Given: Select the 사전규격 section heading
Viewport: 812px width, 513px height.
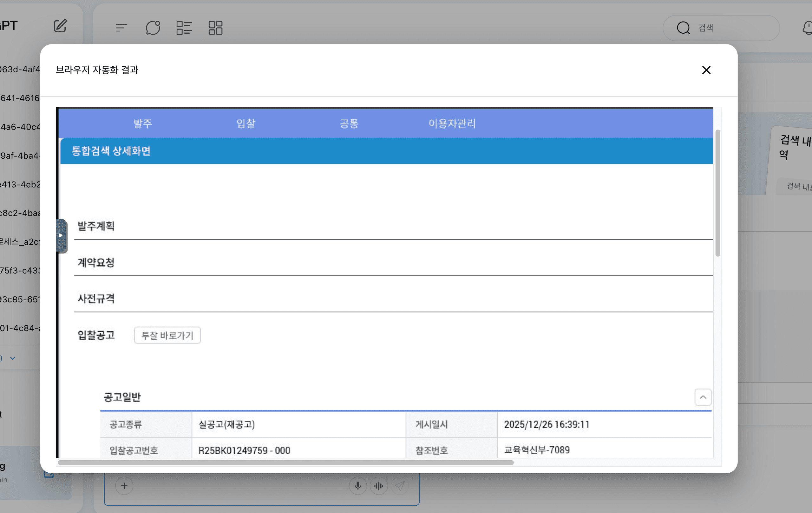Looking at the screenshot, I should (x=96, y=298).
